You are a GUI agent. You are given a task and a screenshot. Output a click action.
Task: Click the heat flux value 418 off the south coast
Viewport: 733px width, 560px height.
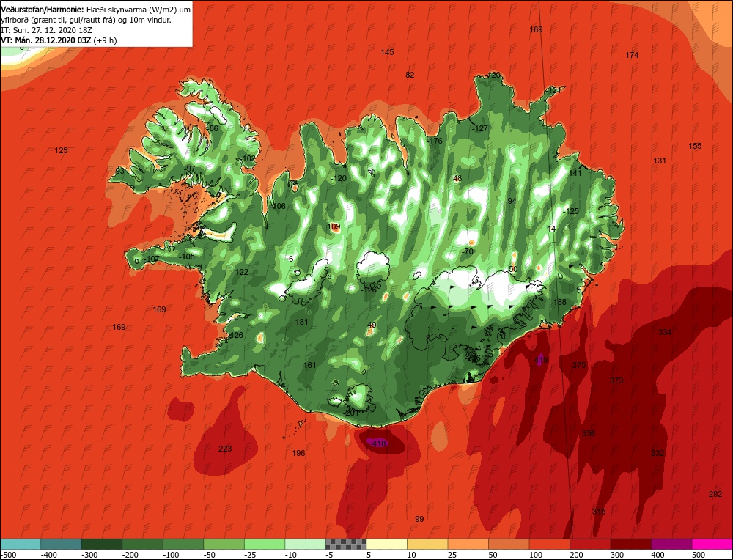[378, 443]
